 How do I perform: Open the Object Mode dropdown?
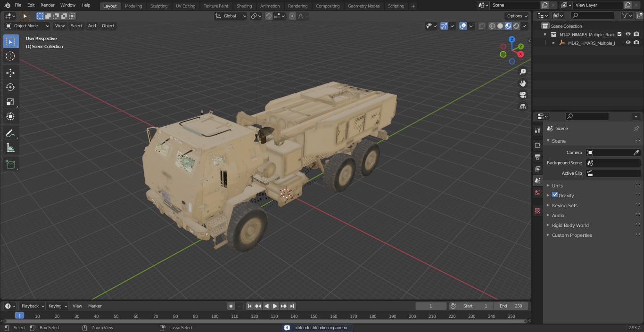[x=27, y=26]
